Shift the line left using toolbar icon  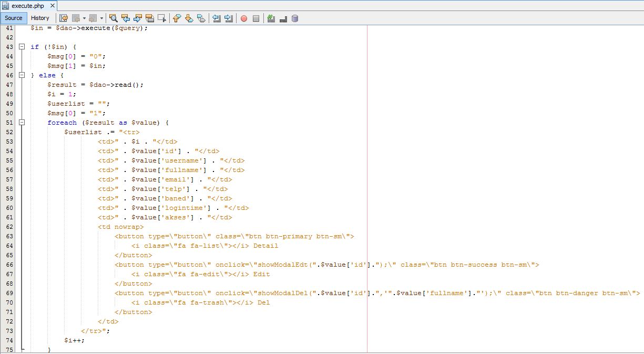coord(217,18)
